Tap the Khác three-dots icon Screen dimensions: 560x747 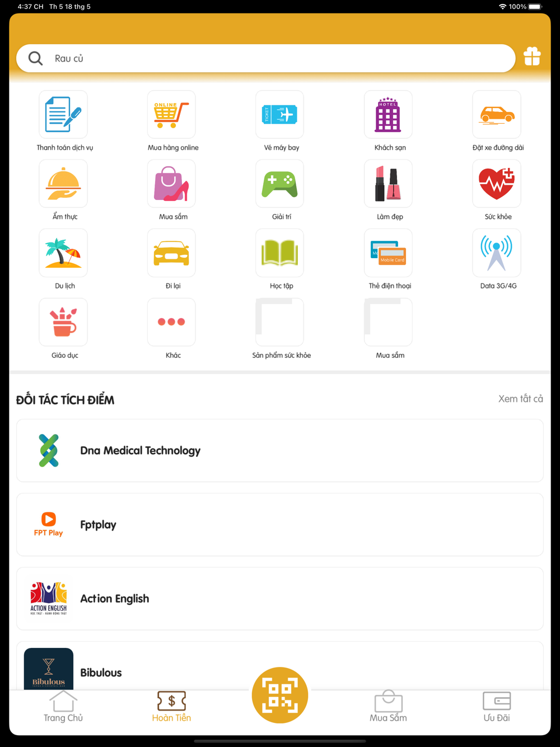(171, 322)
